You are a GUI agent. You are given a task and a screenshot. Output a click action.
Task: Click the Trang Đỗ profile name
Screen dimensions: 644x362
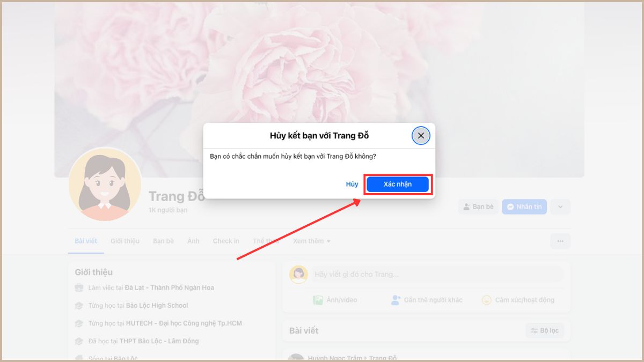point(176,196)
